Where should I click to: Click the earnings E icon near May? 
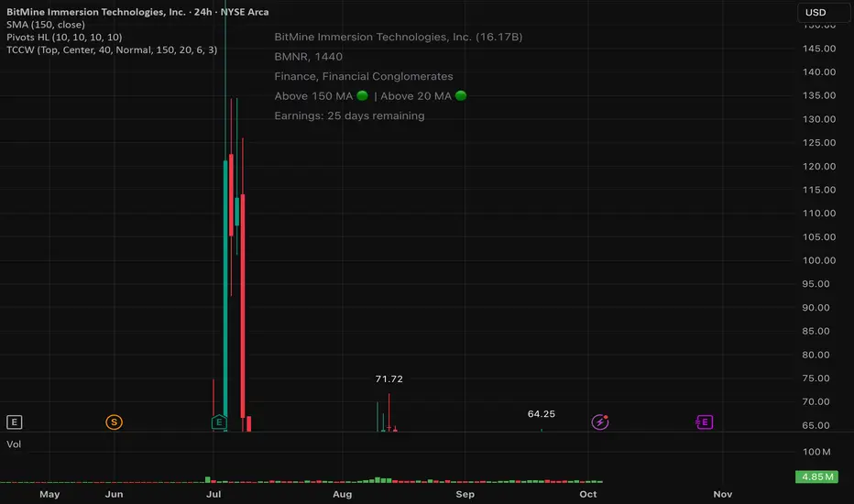(x=14, y=422)
